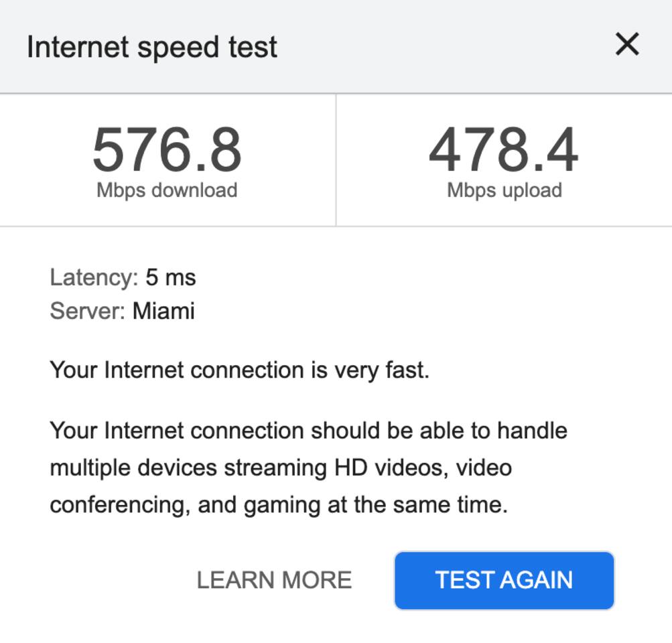Click the "Internet speed test" title
This screenshot has width=672, height=643.
[x=152, y=47]
